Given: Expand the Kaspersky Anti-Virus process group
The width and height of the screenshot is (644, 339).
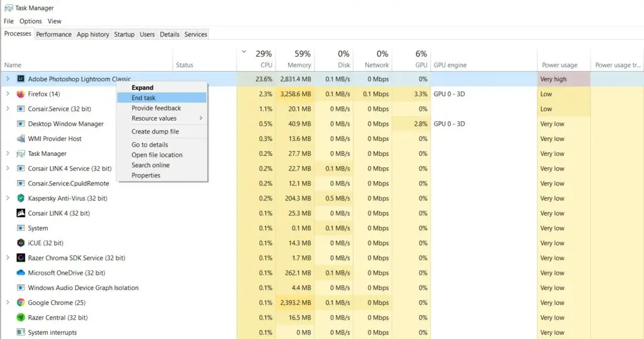Looking at the screenshot, I should (x=8, y=198).
